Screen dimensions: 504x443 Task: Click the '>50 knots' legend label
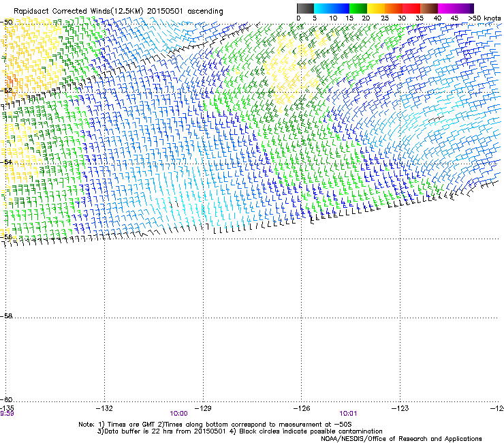tap(484, 18)
